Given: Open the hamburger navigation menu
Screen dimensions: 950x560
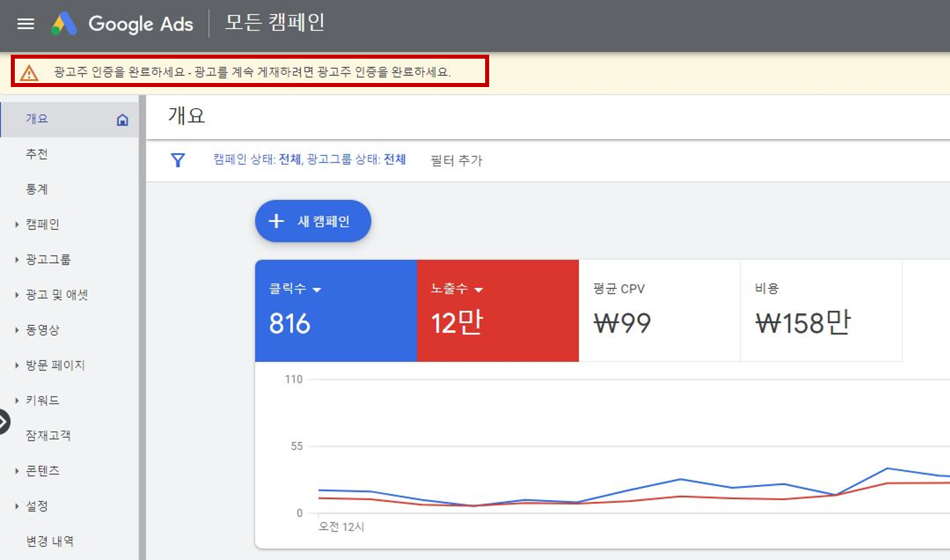Looking at the screenshot, I should [25, 24].
